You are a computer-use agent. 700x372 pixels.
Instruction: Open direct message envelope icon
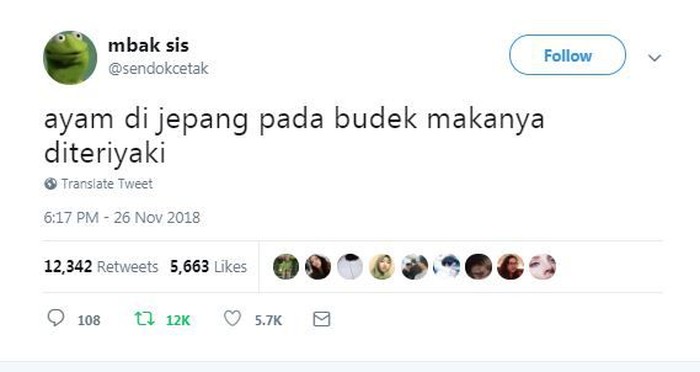[x=321, y=319]
